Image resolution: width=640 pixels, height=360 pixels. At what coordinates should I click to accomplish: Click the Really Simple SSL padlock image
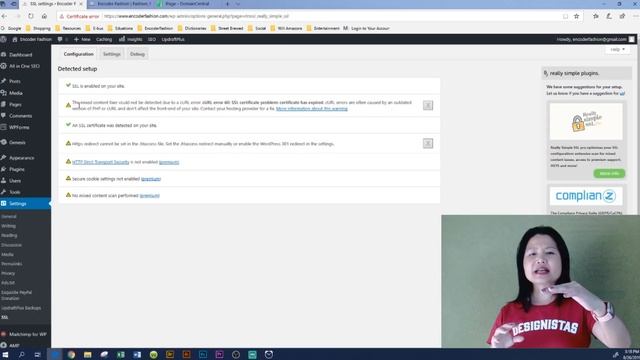[x=586, y=121]
